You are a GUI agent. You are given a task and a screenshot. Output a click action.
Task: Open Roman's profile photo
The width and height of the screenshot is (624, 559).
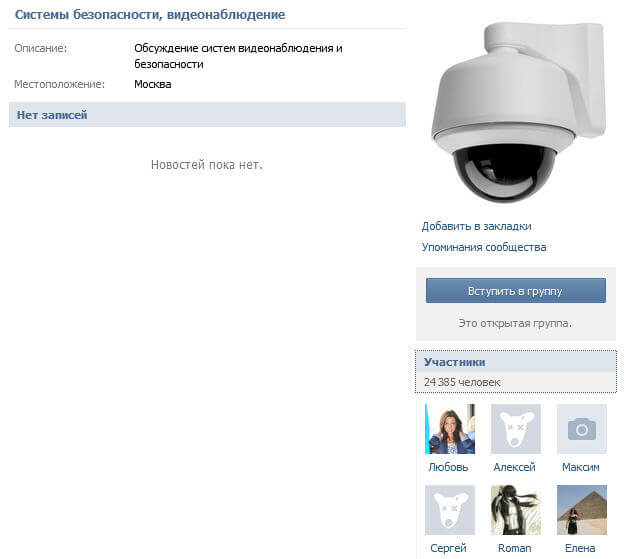(x=516, y=510)
